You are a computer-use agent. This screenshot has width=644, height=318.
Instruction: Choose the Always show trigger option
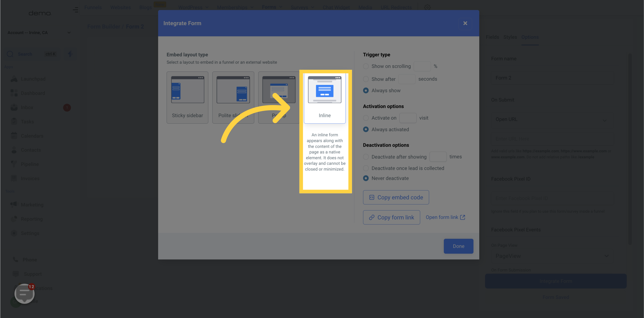coord(366,91)
